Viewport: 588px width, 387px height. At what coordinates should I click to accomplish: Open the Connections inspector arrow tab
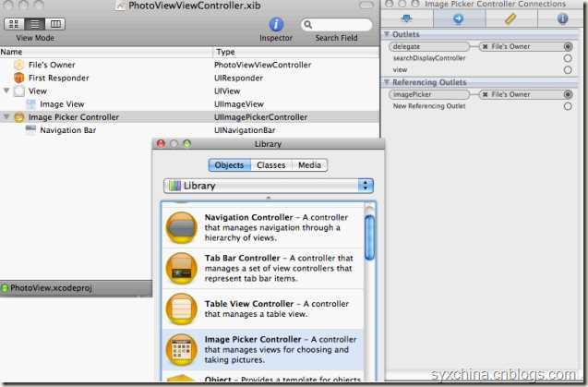point(459,18)
